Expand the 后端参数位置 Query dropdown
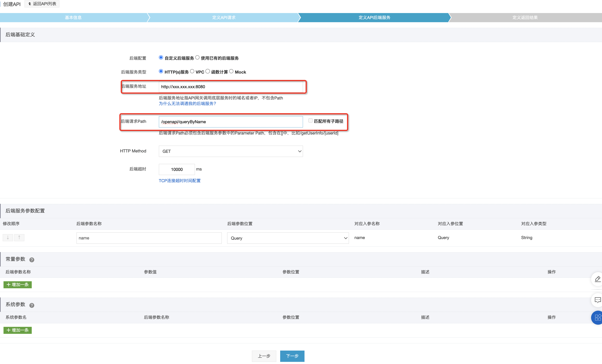 pos(288,238)
